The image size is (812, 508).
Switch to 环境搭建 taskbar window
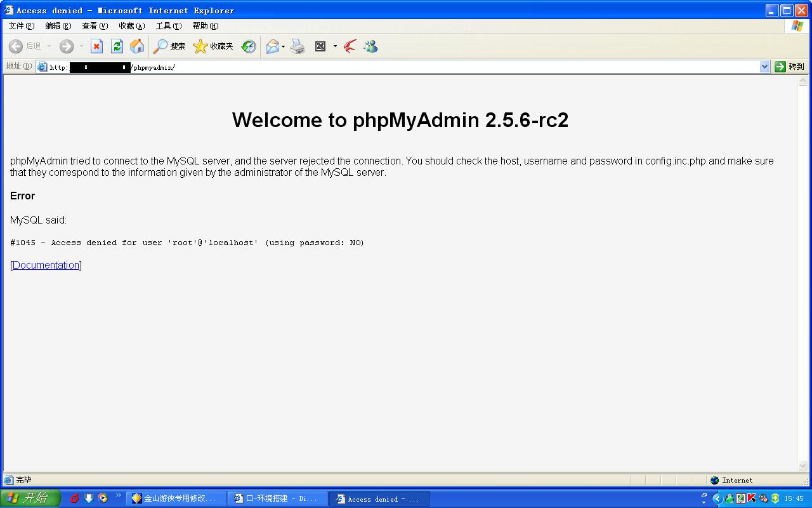(x=278, y=499)
